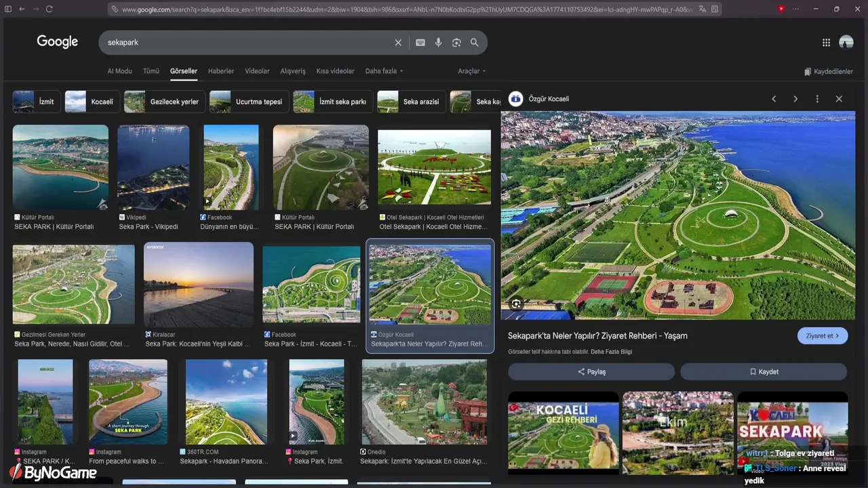Toggle the browser sidebar panel icon
Image resolution: width=868 pixels, height=488 pixels.
tap(8, 9)
